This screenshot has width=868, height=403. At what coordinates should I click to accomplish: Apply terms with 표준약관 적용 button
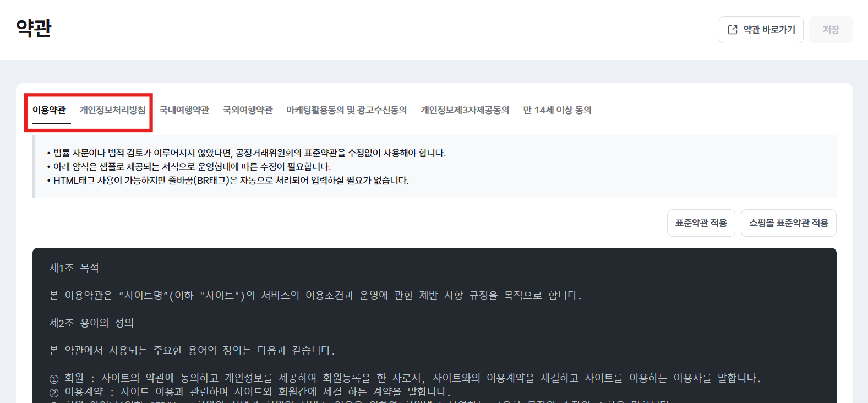coord(701,223)
